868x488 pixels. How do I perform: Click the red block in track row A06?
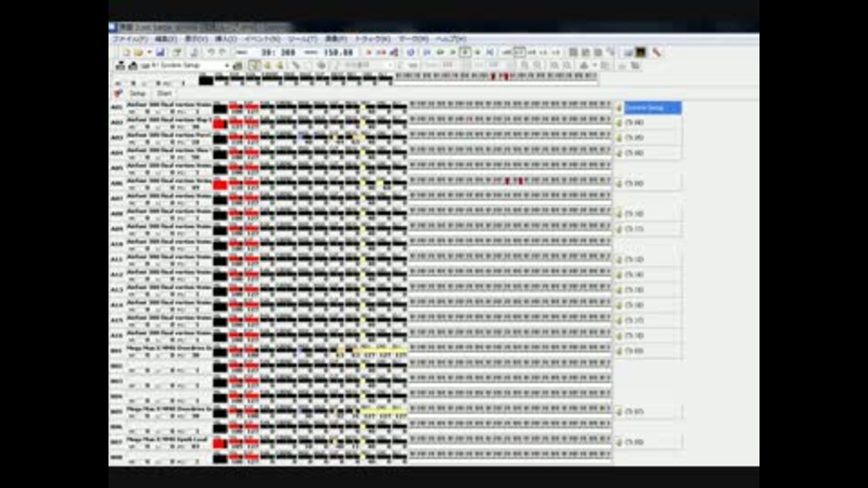(x=220, y=184)
